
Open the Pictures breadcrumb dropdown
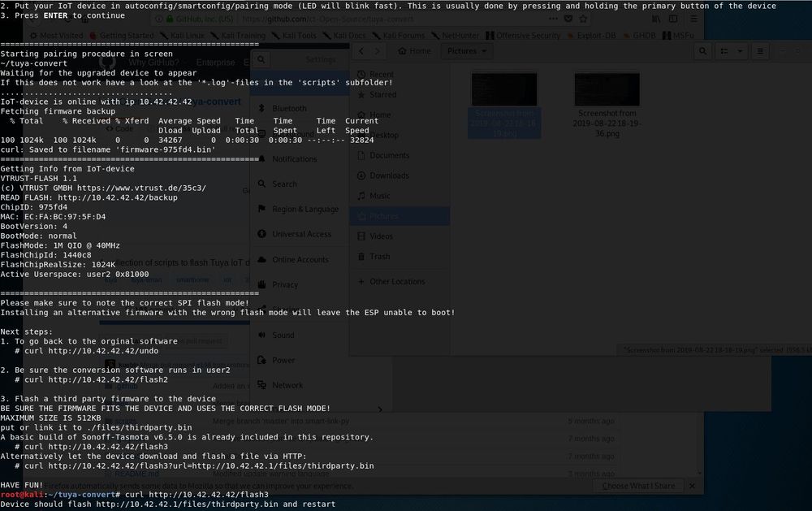click(467, 50)
